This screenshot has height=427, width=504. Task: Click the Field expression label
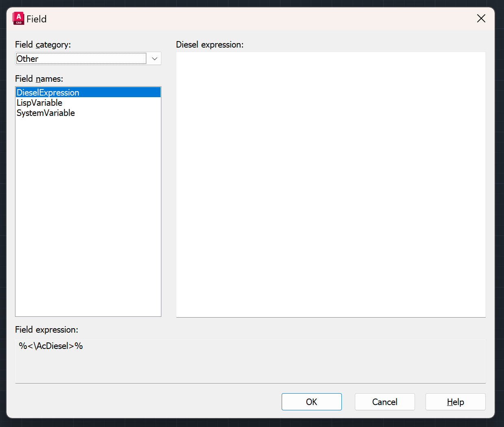tap(46, 330)
